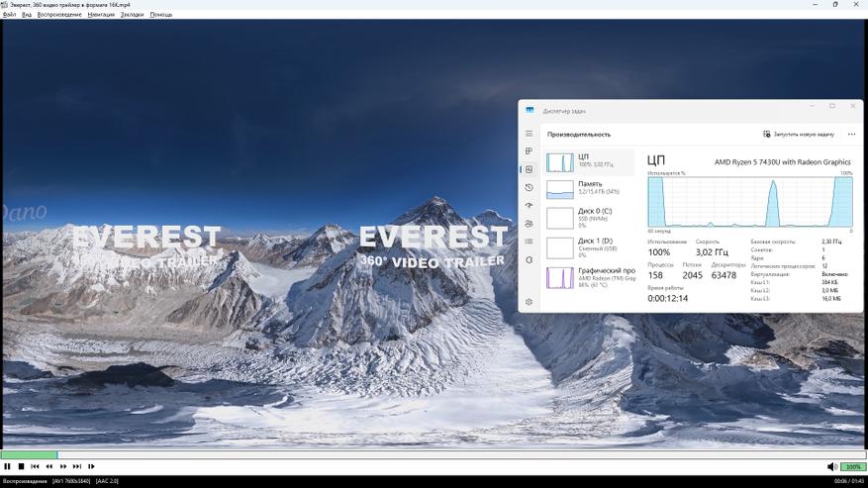868x488 pixels.
Task: Click the Воспроизведение status text
Action: [25, 481]
